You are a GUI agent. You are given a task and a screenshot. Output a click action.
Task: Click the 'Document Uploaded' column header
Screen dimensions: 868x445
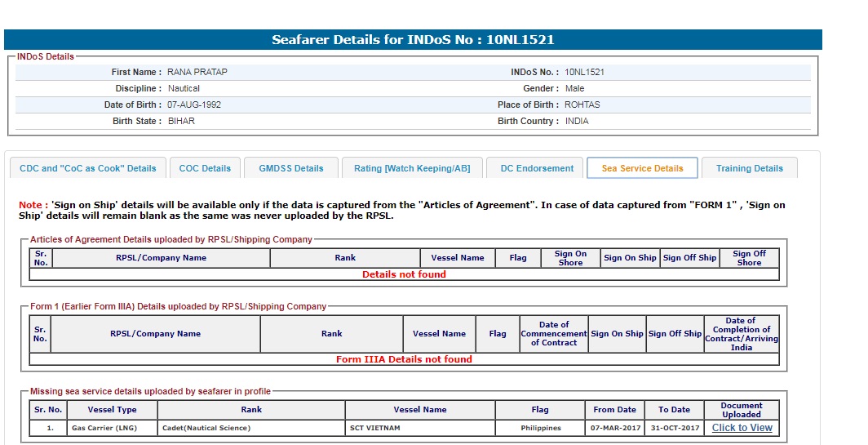point(741,410)
